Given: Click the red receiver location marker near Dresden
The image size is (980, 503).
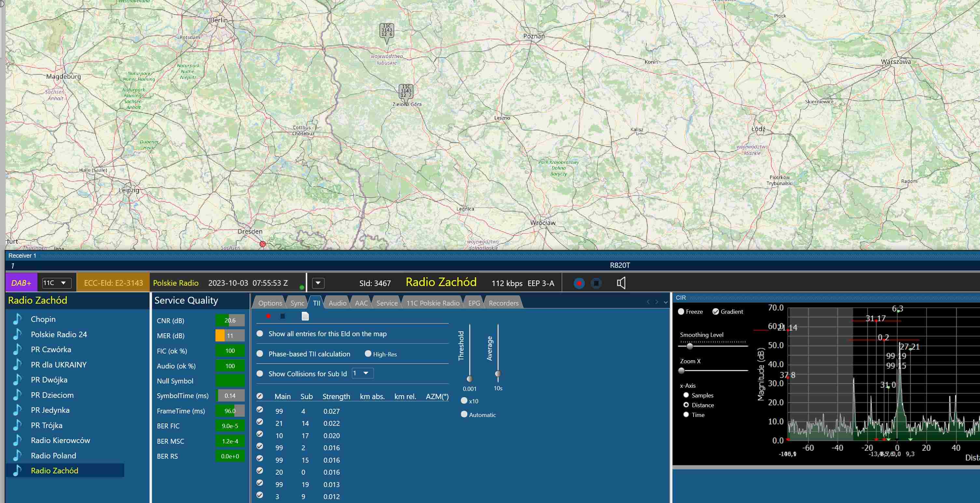Looking at the screenshot, I should point(263,244).
